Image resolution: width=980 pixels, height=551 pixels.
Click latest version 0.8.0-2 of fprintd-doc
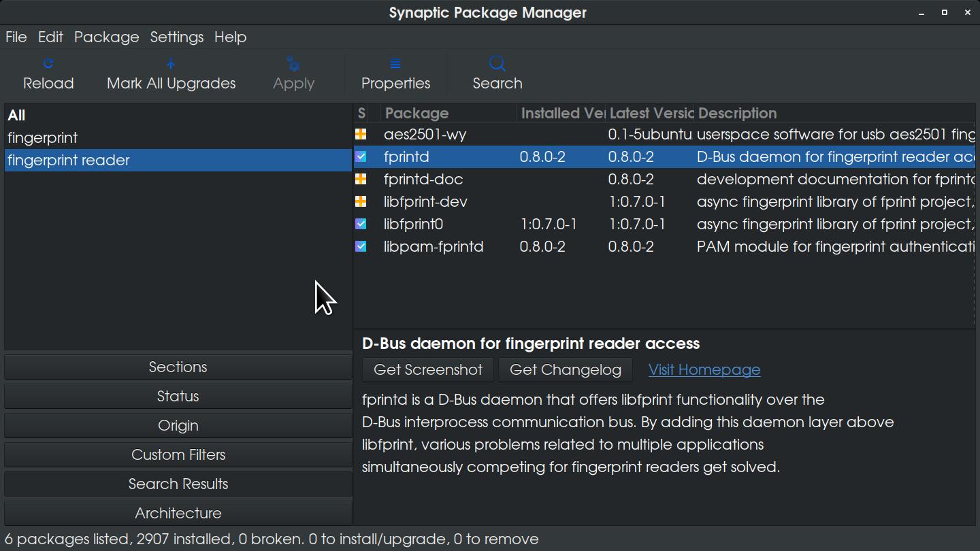coord(631,179)
